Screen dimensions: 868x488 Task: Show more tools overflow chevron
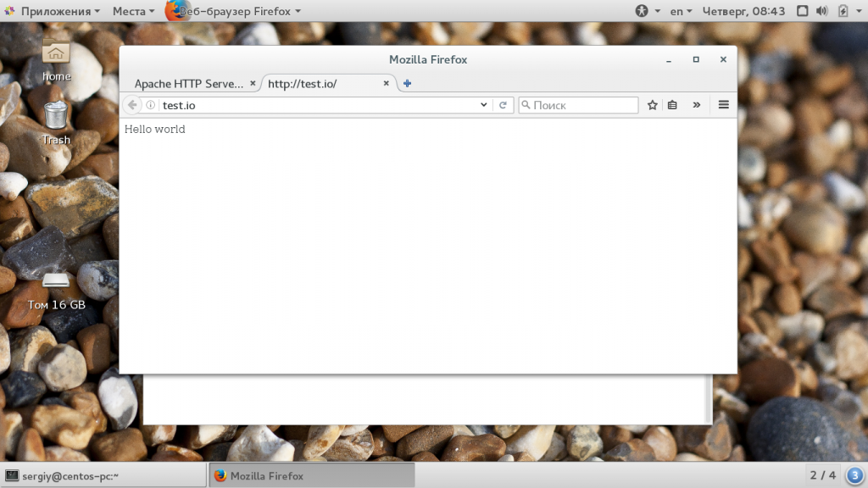[x=697, y=104]
